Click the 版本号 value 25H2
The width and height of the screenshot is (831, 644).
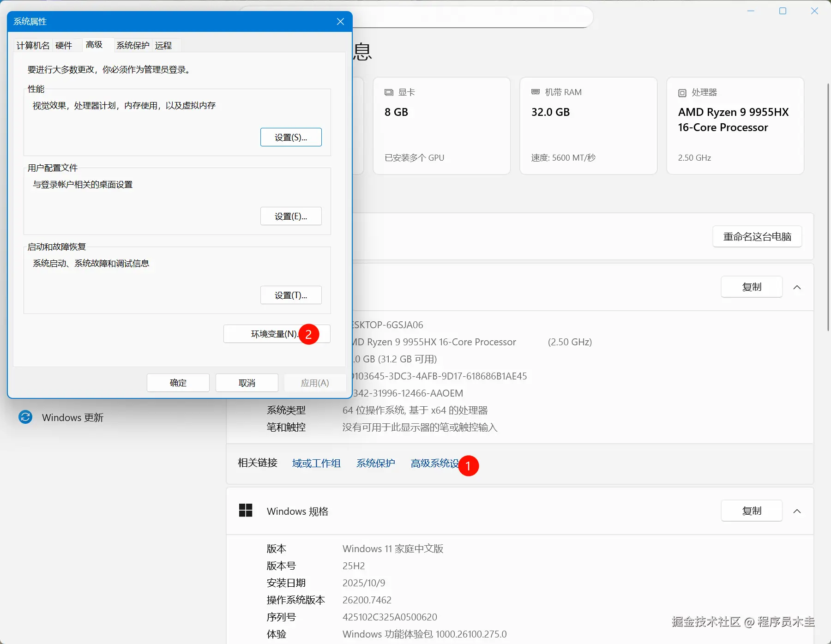(x=354, y=566)
